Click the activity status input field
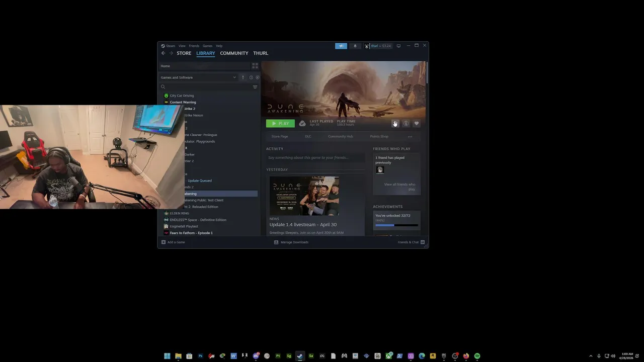Image resolution: width=644 pixels, height=362 pixels. 315,158
